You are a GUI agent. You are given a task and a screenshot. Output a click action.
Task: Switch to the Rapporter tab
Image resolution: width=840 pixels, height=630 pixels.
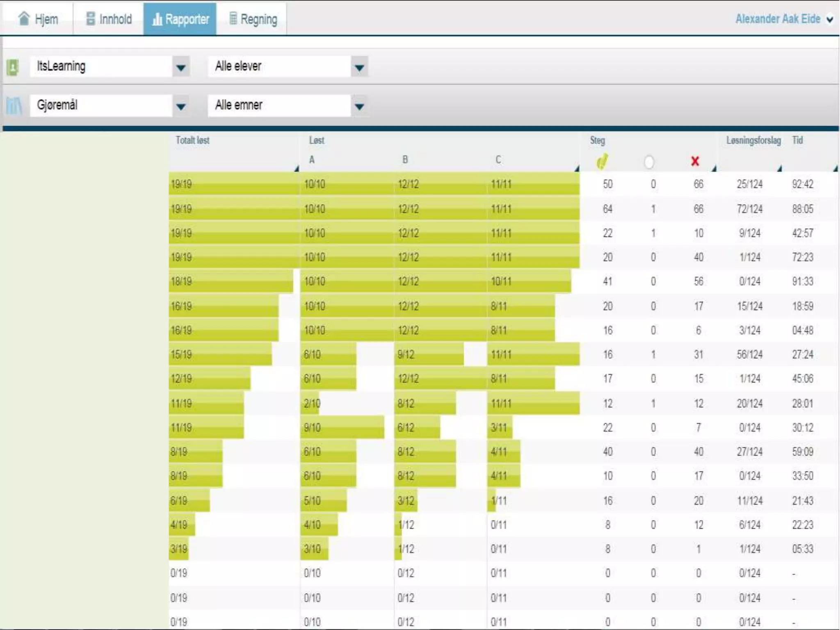[180, 19]
